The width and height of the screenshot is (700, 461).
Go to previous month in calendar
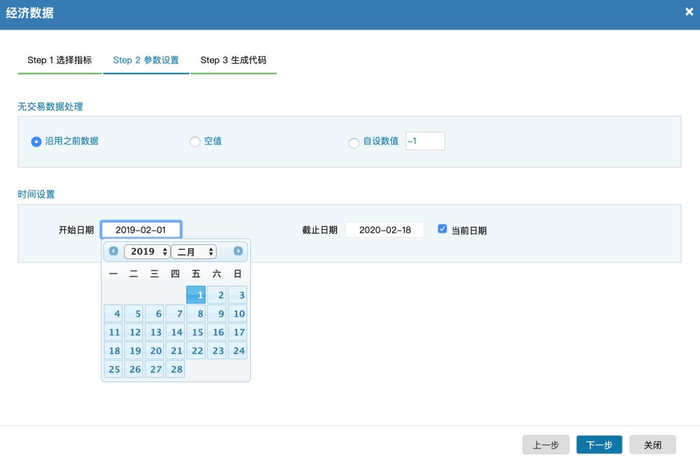point(113,251)
